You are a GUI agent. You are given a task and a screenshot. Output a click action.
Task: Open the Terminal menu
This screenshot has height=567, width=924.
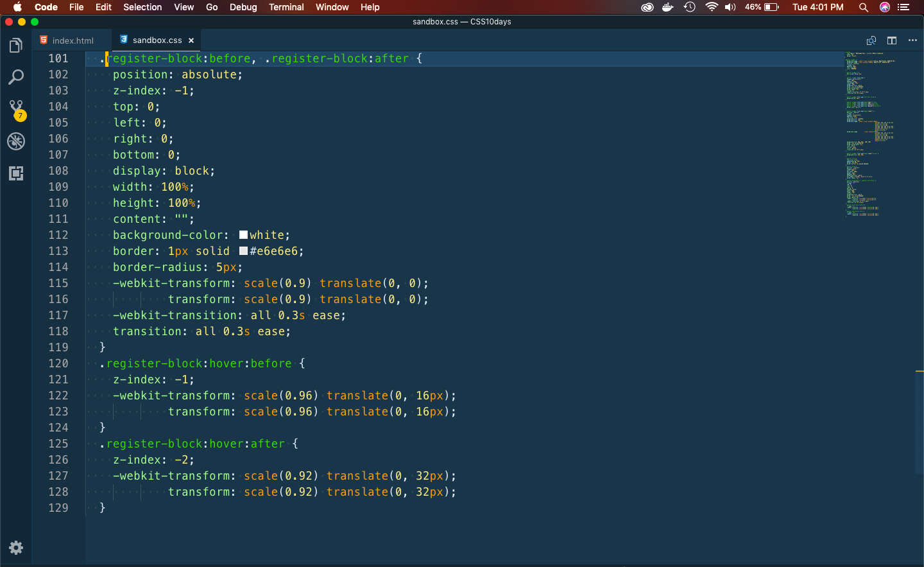click(286, 7)
